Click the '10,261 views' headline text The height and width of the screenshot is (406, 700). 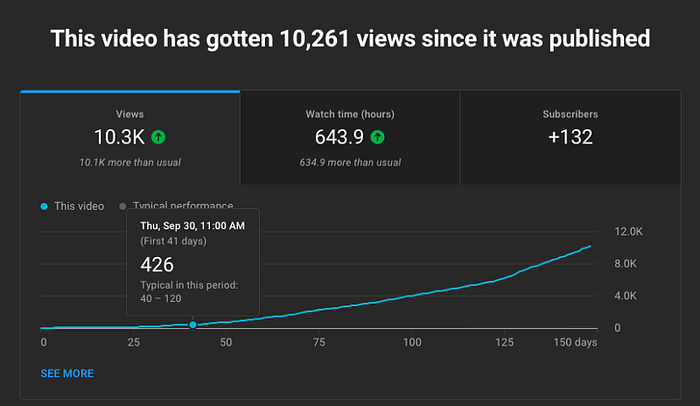pyautogui.click(x=349, y=38)
